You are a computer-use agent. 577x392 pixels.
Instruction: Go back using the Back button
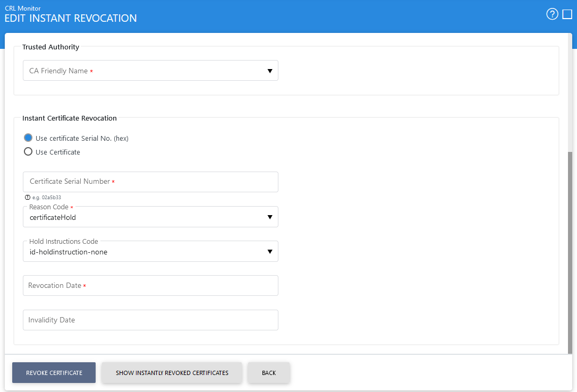[269, 373]
